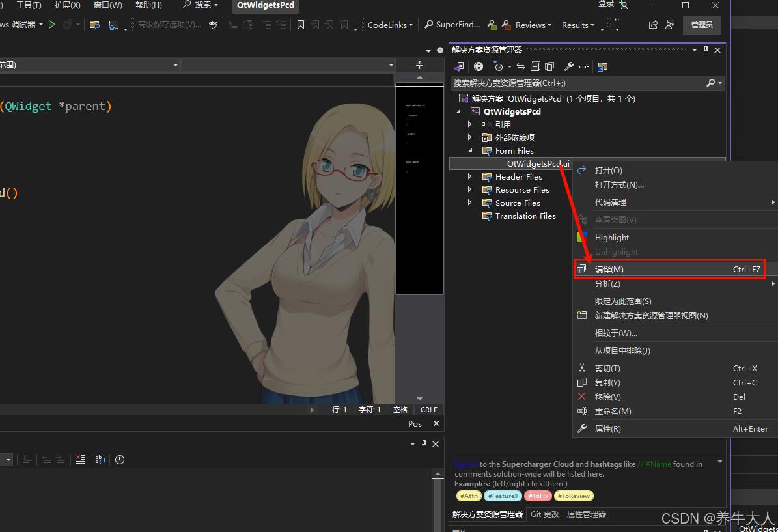Switch between solution and folder views icon
The height and width of the screenshot is (532, 778).
pyautogui.click(x=459, y=66)
